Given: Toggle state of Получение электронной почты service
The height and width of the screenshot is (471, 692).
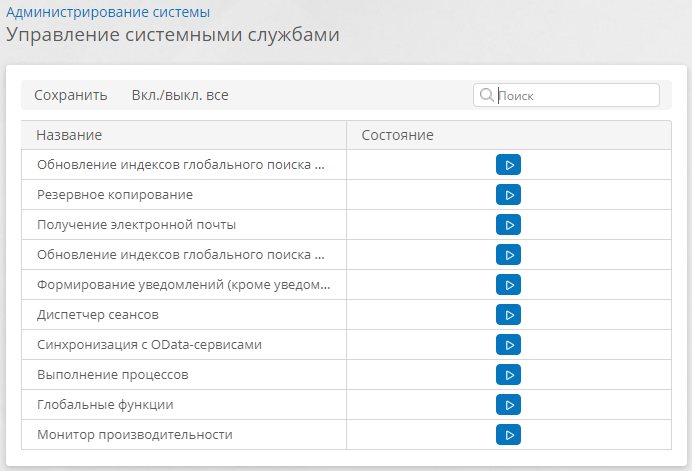Looking at the screenshot, I should (x=508, y=225).
